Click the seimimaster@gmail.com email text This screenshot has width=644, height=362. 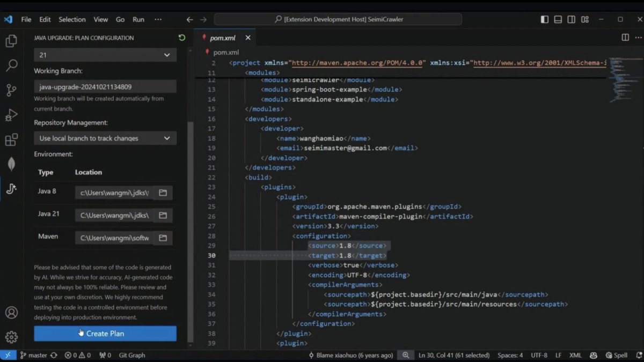345,148
